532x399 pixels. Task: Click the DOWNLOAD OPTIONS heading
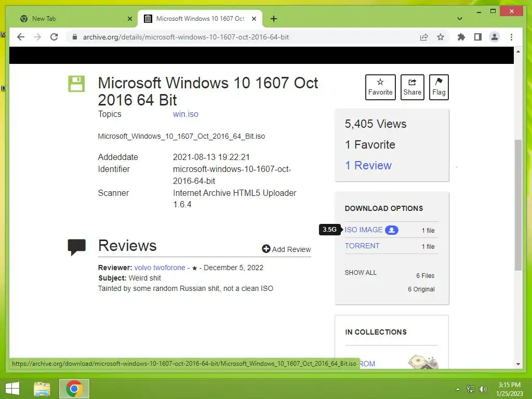point(384,208)
